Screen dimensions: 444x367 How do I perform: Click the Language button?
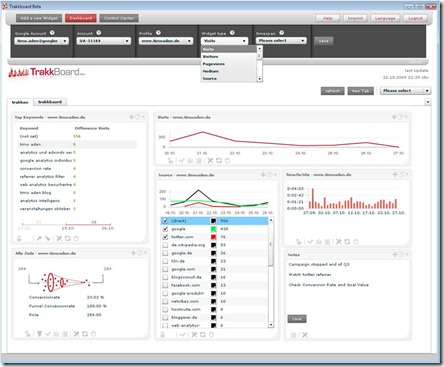point(385,18)
